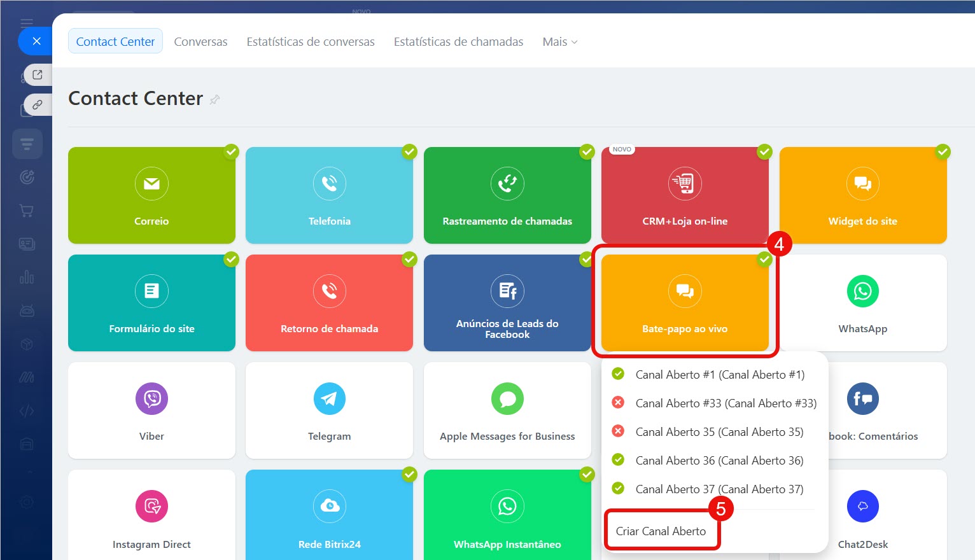Switch to the Conversas tab

click(x=200, y=42)
